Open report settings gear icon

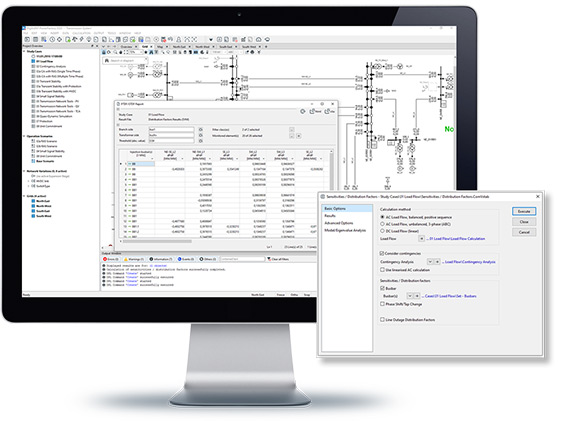click(x=303, y=112)
